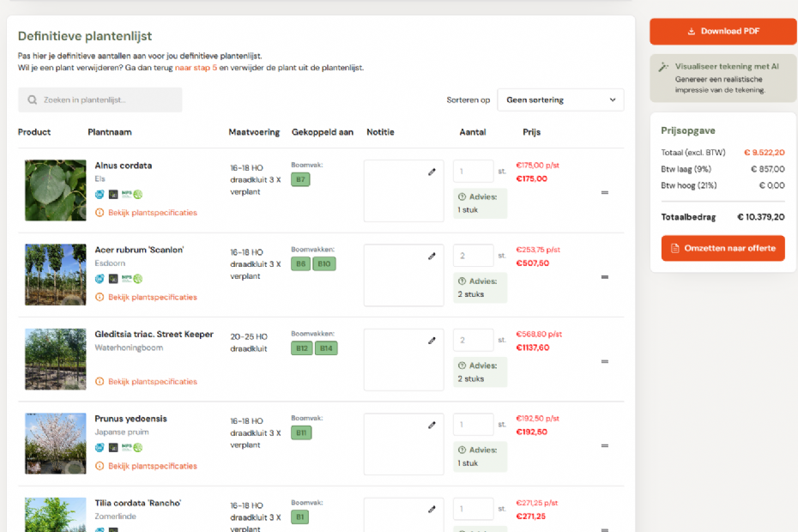Click 'Omzetten naar offerte' button

pos(722,248)
